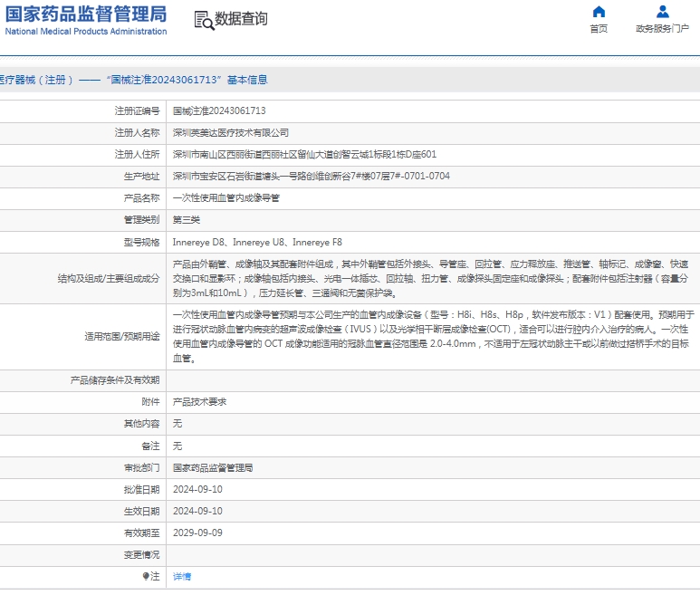
Task: Open the 详情 link in the notes row
Action: pos(182,577)
